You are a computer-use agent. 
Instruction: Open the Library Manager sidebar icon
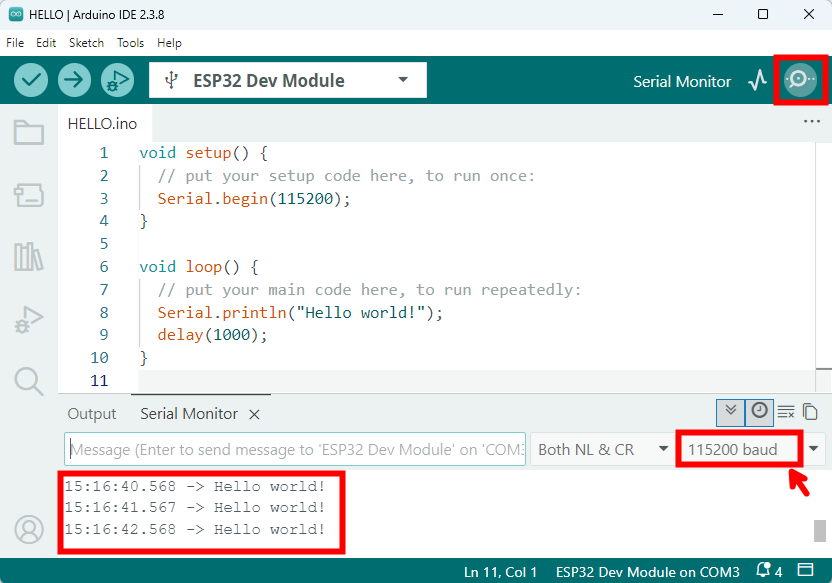click(29, 257)
